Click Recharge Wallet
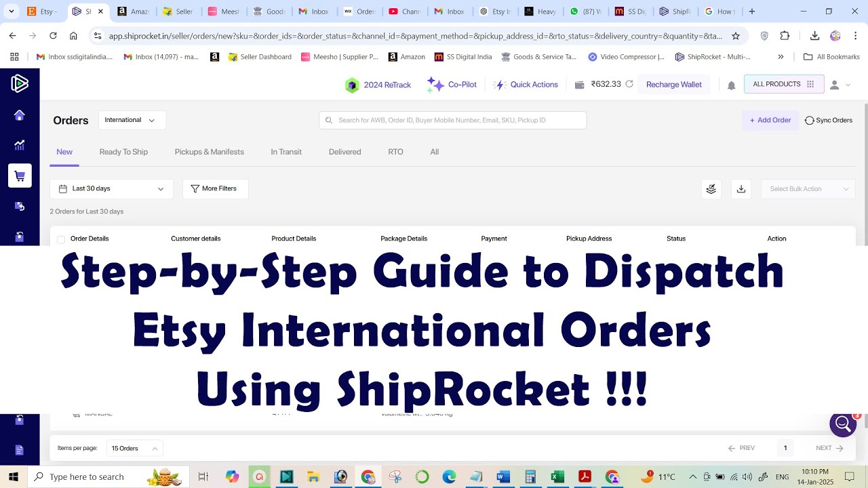Screen dimensions: 868x488 pos(673,84)
